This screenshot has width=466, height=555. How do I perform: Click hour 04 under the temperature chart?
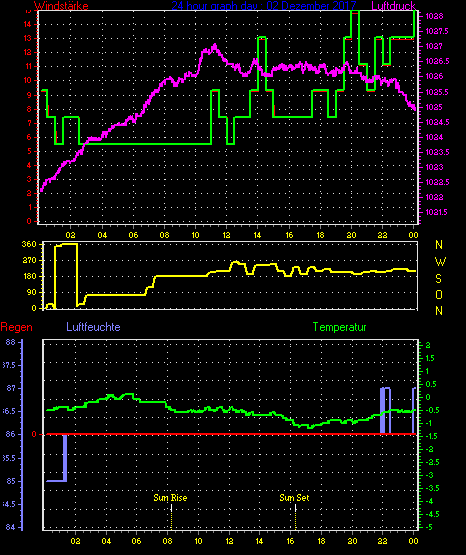(106, 541)
